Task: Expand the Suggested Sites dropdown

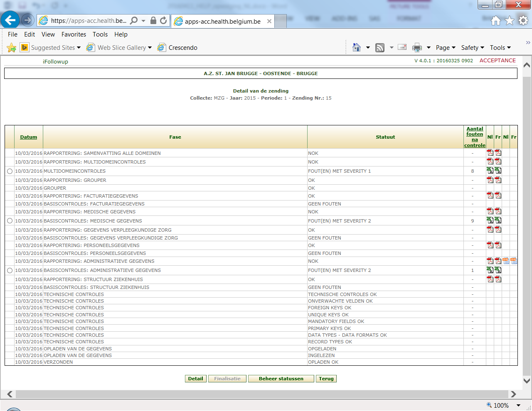Action: click(79, 48)
